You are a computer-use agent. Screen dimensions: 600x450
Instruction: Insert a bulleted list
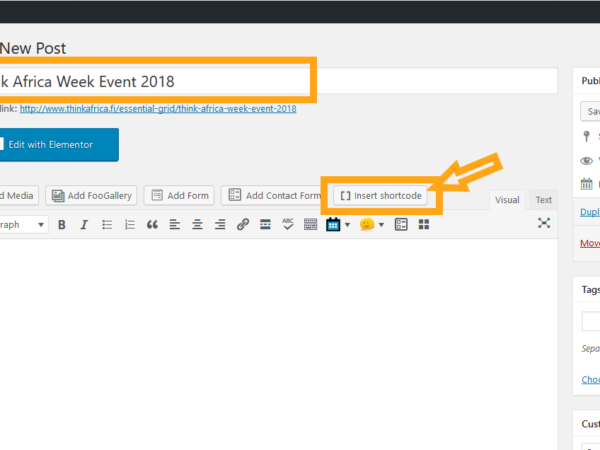click(x=107, y=225)
